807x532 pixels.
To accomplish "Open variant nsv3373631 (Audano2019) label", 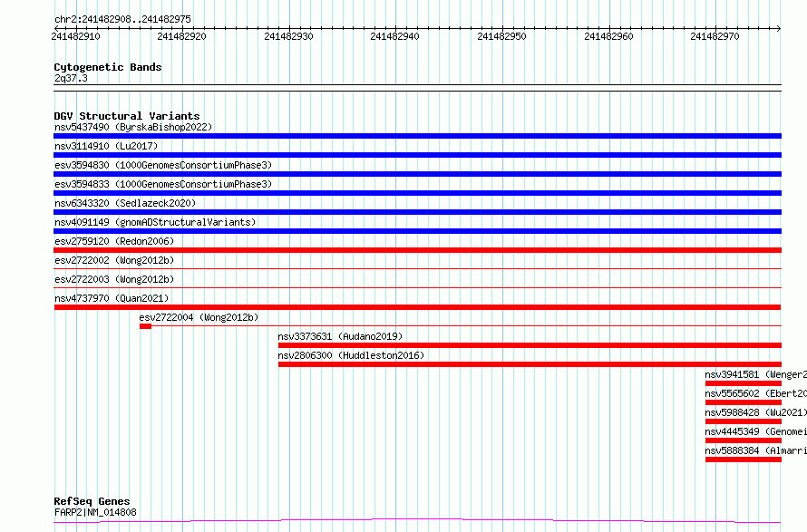I will 340,336.
